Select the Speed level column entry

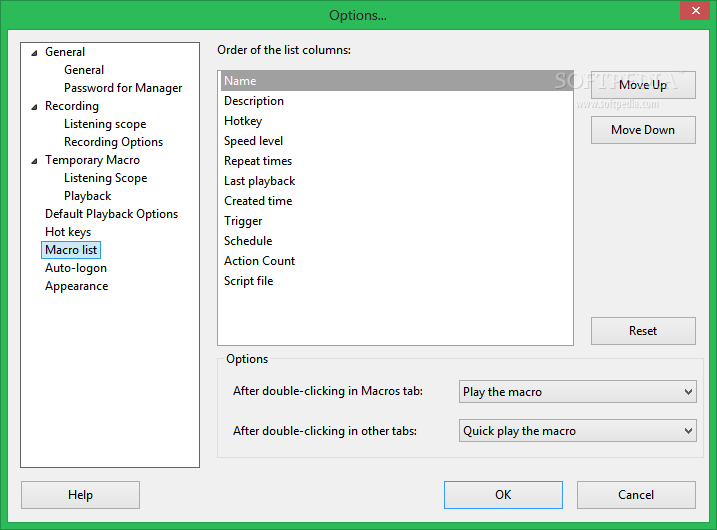pyautogui.click(x=397, y=141)
